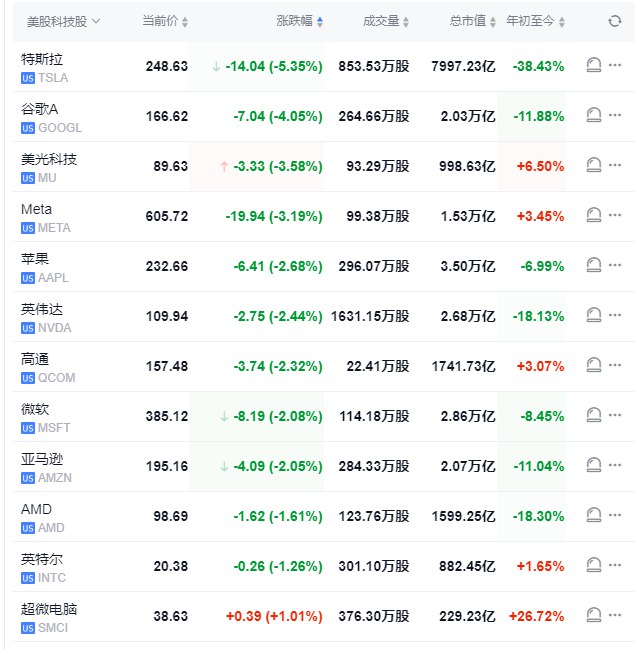Open more options for AMD row
The image size is (635, 650).
click(x=615, y=515)
